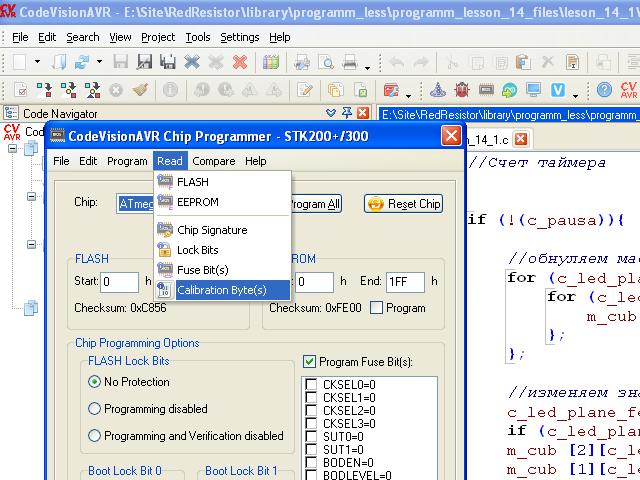Click the build project icon with circle
Image resolution: width=640 pixels, height=480 pixels.
(x=68, y=89)
